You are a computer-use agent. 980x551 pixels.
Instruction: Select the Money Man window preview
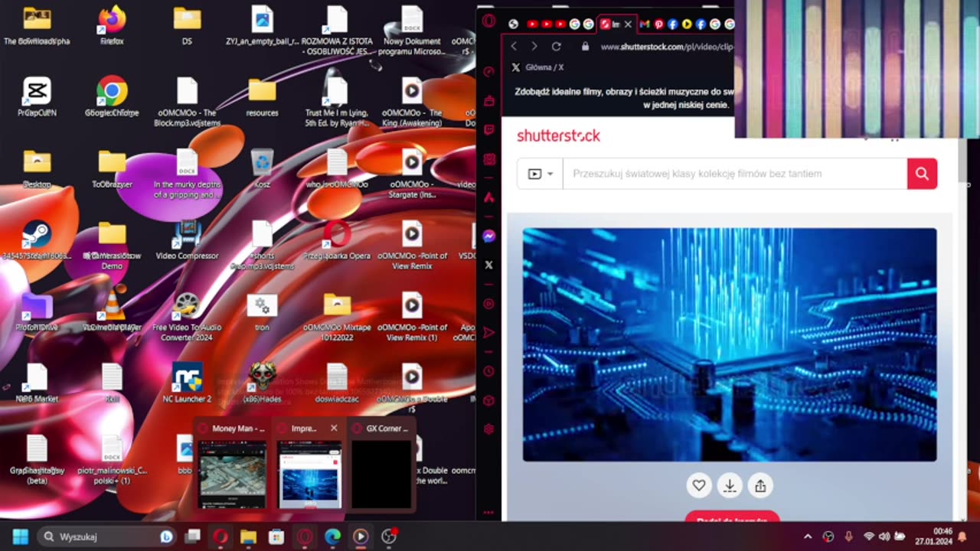[233, 465]
